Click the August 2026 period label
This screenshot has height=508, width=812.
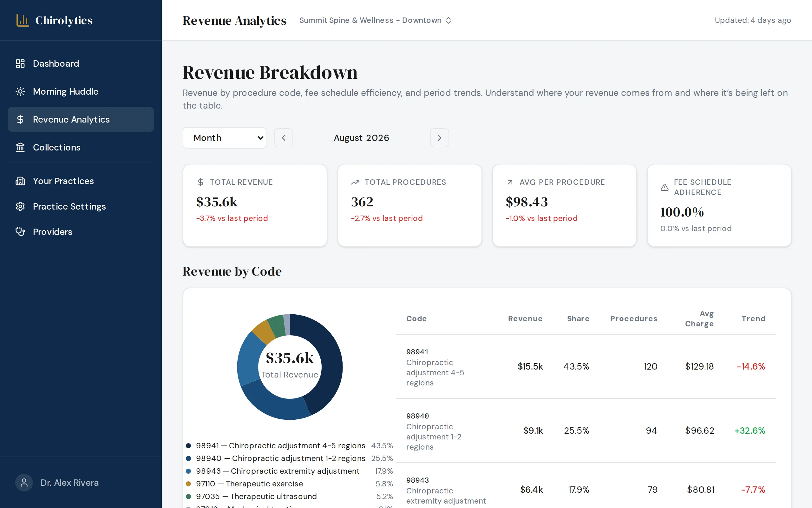(361, 138)
